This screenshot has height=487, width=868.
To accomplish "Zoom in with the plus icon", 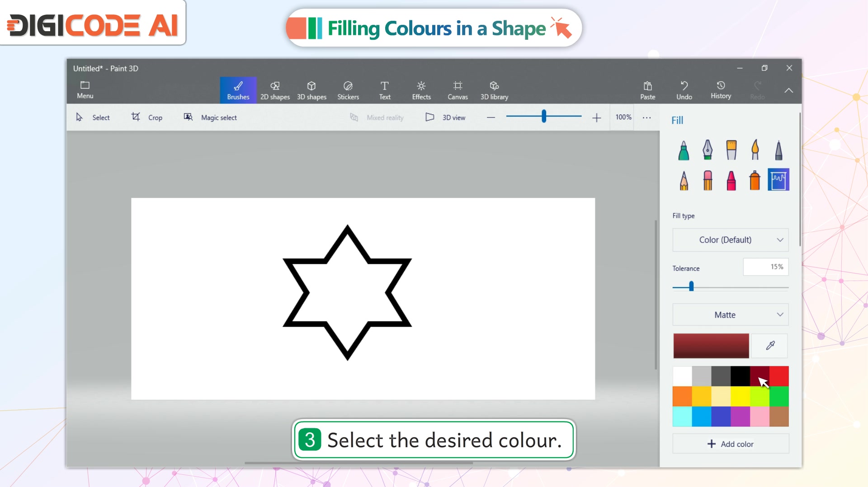I will tap(597, 117).
